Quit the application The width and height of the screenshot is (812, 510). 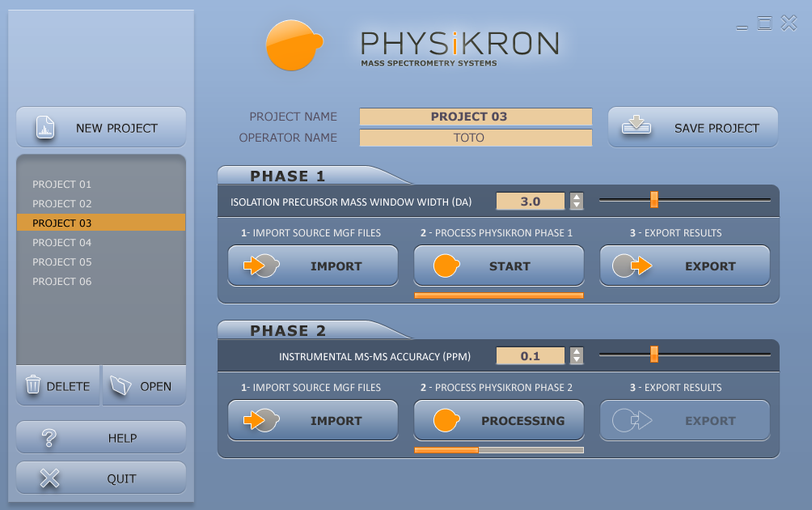(101, 478)
